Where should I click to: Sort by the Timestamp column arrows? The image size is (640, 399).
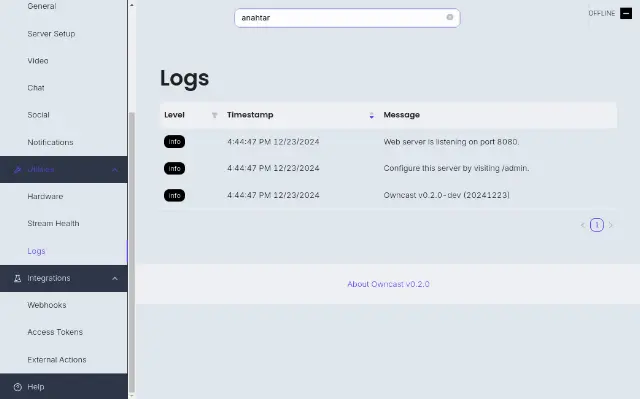point(371,115)
